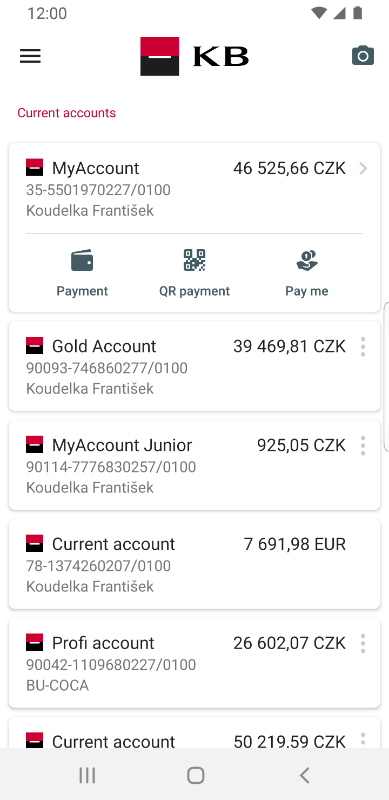Tap the KB bank logo
389x800 pixels.
pos(194,56)
